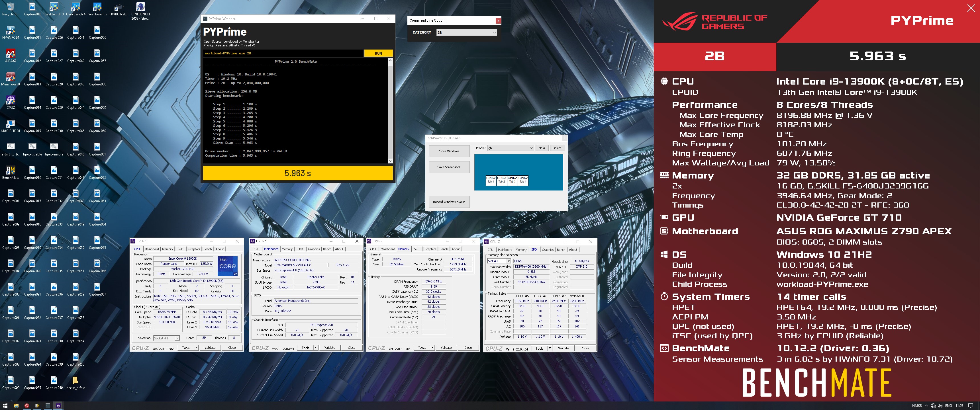Open the About tab in CPU-Z SPD window

pyautogui.click(x=573, y=249)
